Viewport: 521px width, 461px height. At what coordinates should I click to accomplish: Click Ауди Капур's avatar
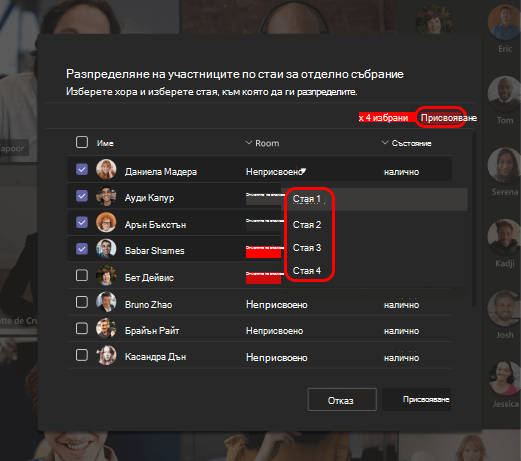pos(106,196)
